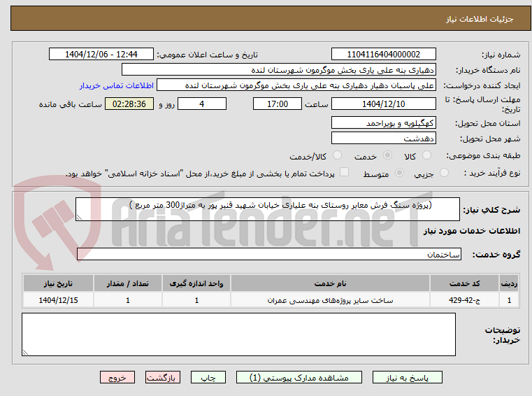This screenshot has height=396, width=532.
Task: Click the service code ج-42-429 cell
Action: coord(464,300)
